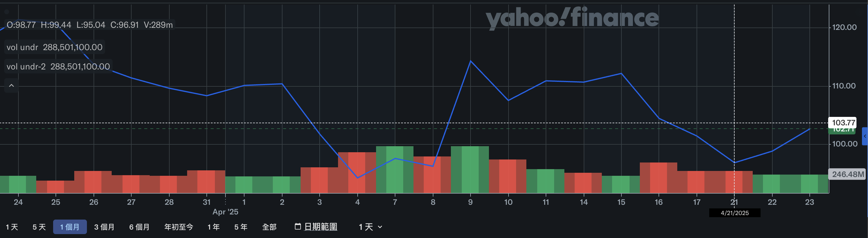Select the 1天 time range
Image resolution: width=868 pixels, height=238 pixels.
tap(12, 227)
